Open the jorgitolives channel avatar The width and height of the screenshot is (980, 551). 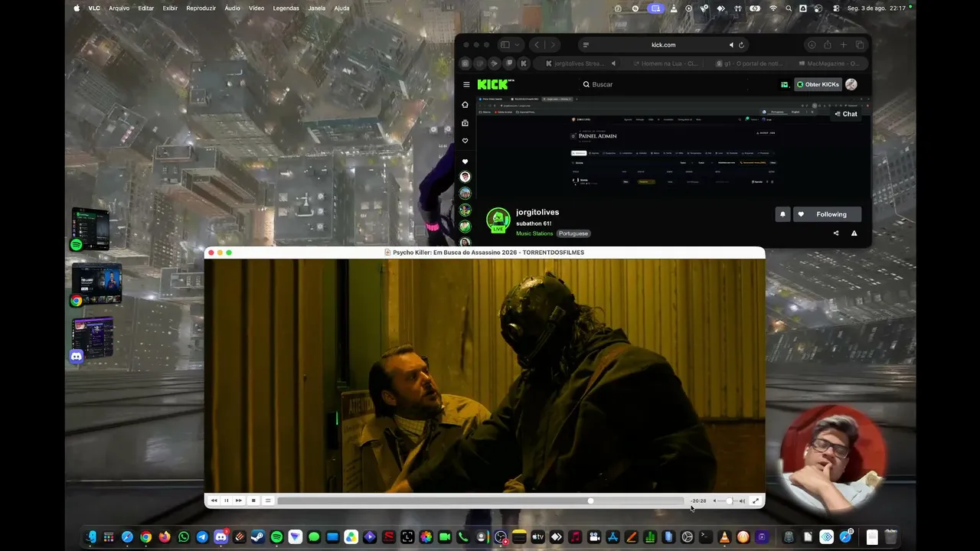[x=498, y=220]
